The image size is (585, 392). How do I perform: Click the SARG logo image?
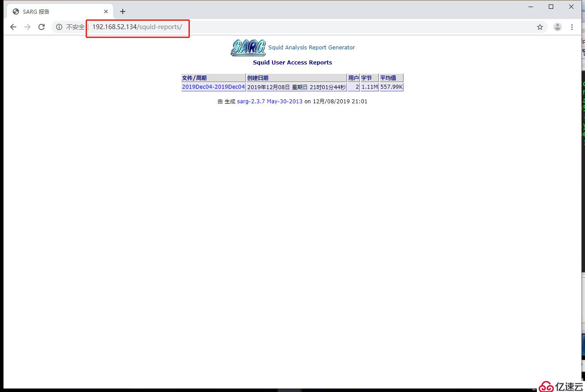[x=248, y=48]
